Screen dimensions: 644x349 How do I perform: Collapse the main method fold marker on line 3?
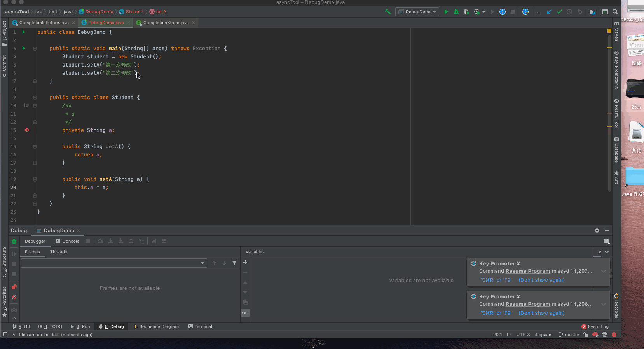tap(35, 49)
